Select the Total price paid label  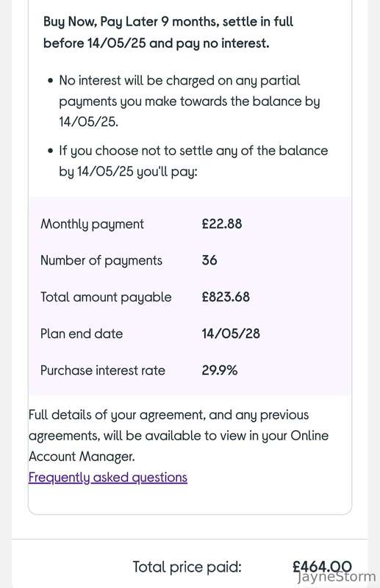click(187, 567)
